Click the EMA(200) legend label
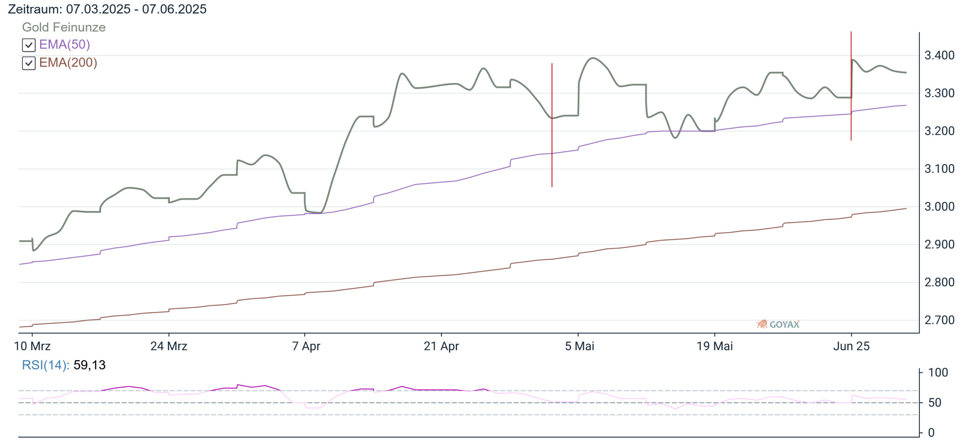Image resolution: width=980 pixels, height=441 pixels. 68,63
